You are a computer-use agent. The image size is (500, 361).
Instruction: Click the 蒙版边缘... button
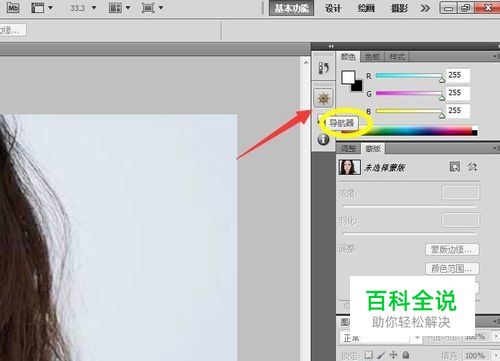pyautogui.click(x=452, y=250)
